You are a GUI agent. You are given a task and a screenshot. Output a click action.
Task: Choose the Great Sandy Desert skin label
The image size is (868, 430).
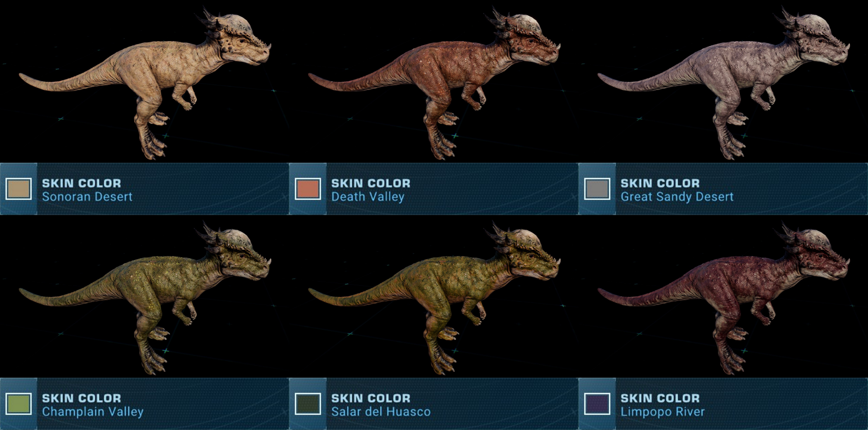677,197
